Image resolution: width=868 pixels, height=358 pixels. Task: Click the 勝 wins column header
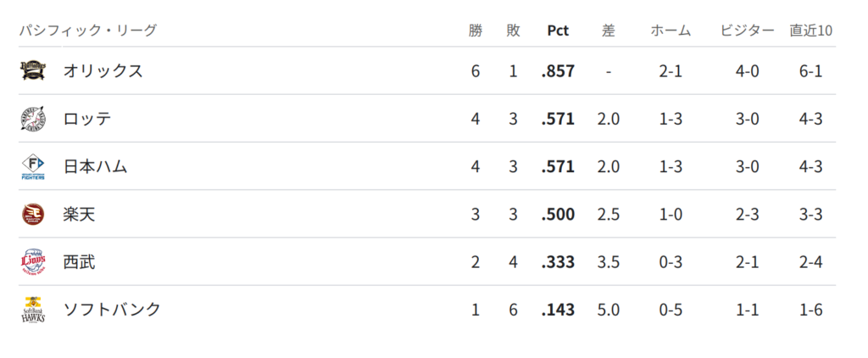(476, 31)
